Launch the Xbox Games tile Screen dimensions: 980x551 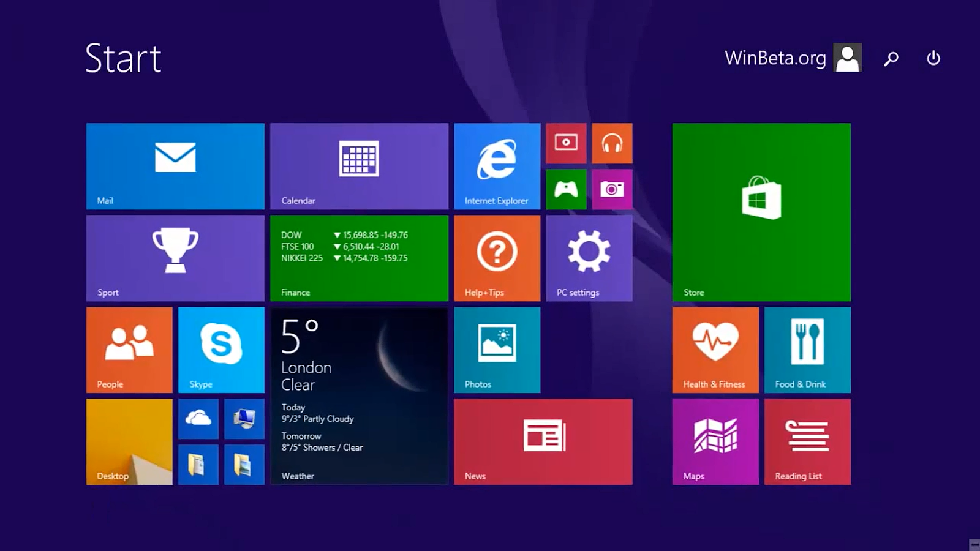click(x=566, y=189)
